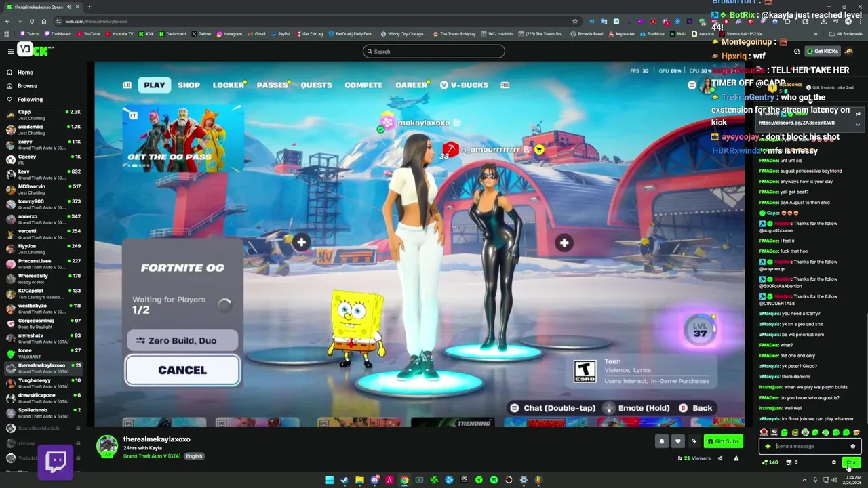Open chat settings gear icon
Screen dimensions: 868x488
[x=834, y=462]
